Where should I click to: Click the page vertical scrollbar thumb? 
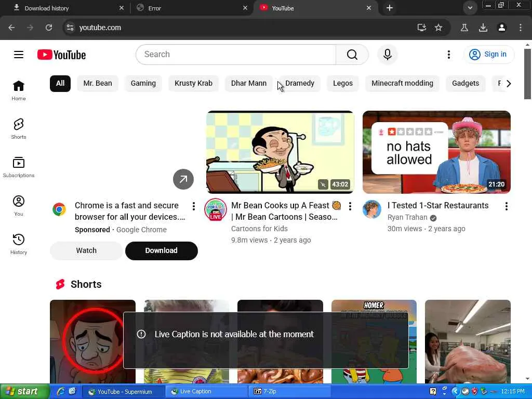pyautogui.click(x=527, y=74)
